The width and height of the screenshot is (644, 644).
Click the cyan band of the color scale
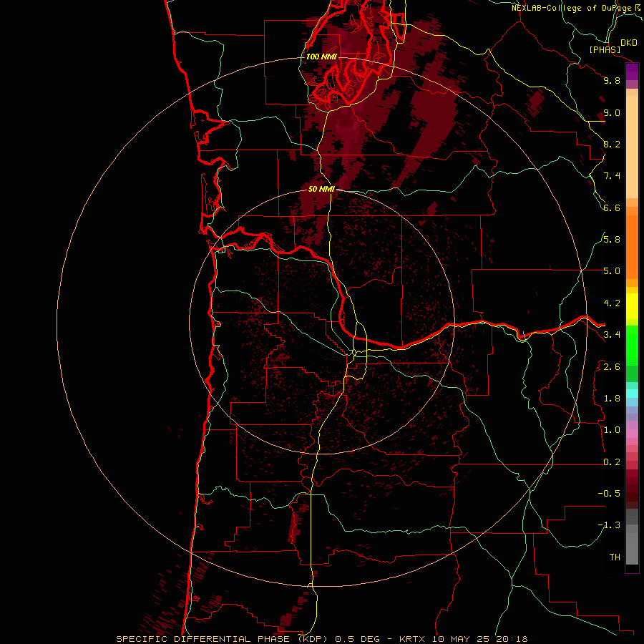pos(632,394)
